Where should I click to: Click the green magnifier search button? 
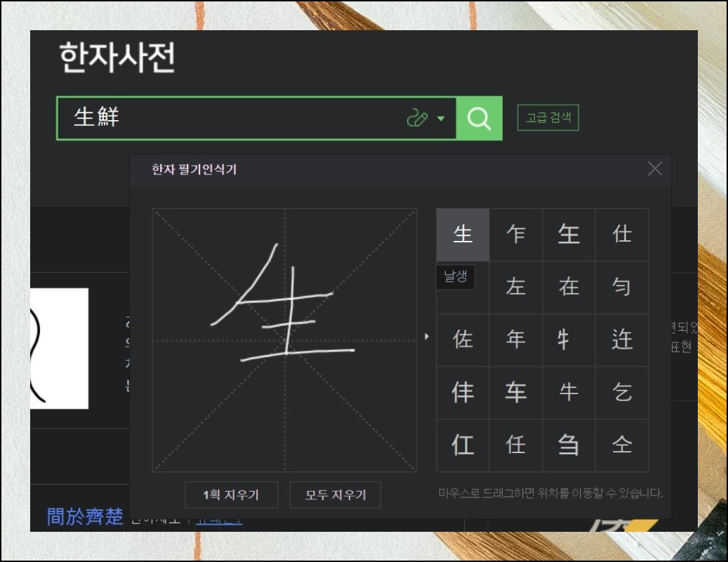click(x=479, y=118)
